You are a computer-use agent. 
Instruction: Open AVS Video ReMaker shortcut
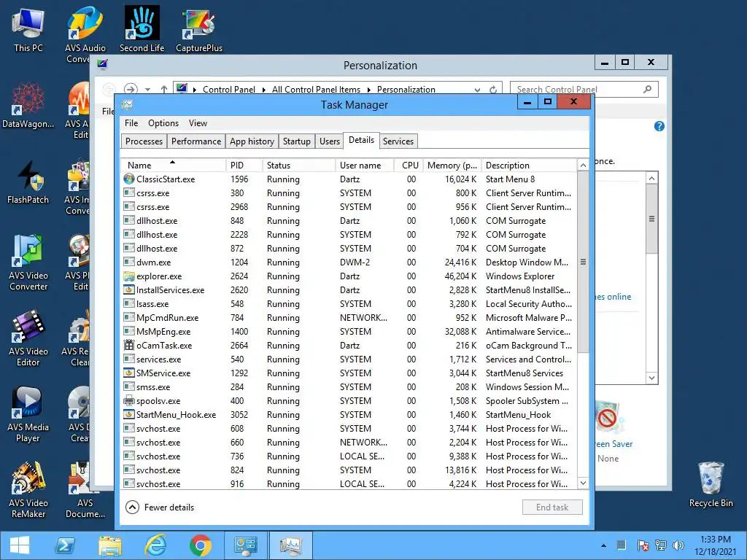(28, 490)
